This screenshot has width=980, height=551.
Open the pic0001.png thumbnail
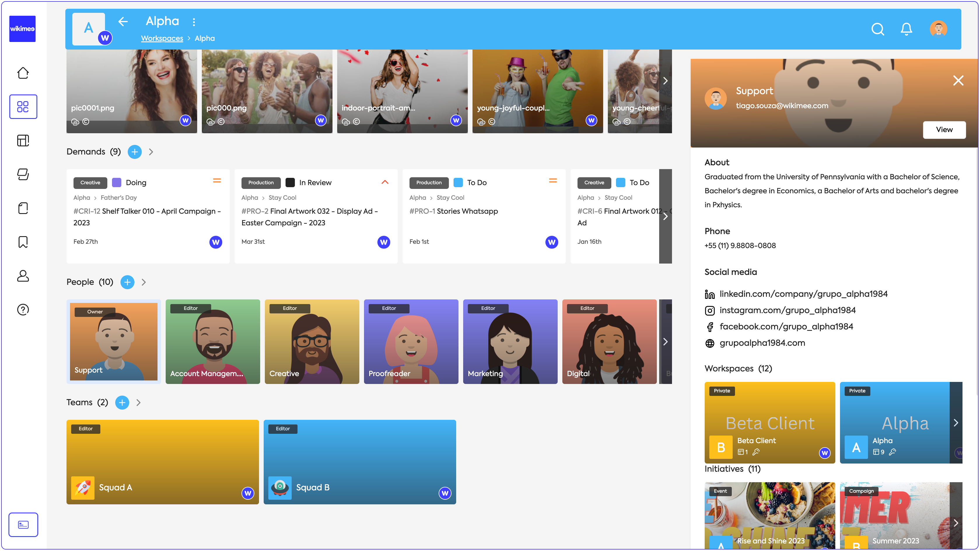click(131, 91)
